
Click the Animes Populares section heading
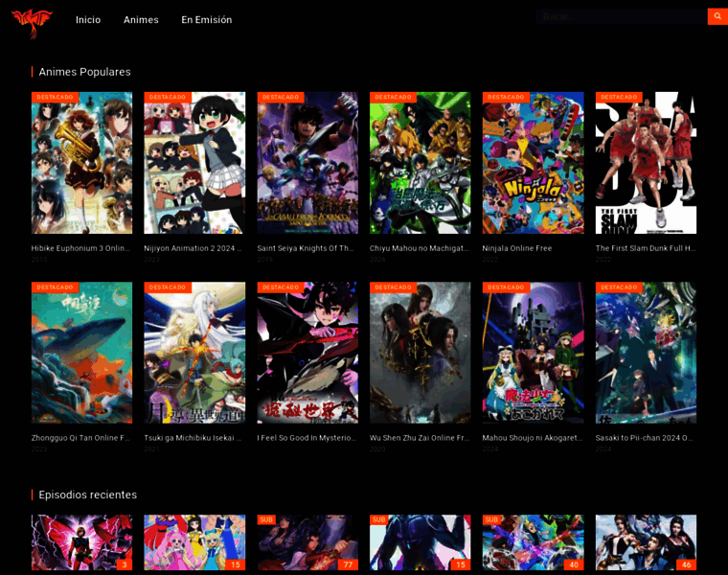coord(84,72)
